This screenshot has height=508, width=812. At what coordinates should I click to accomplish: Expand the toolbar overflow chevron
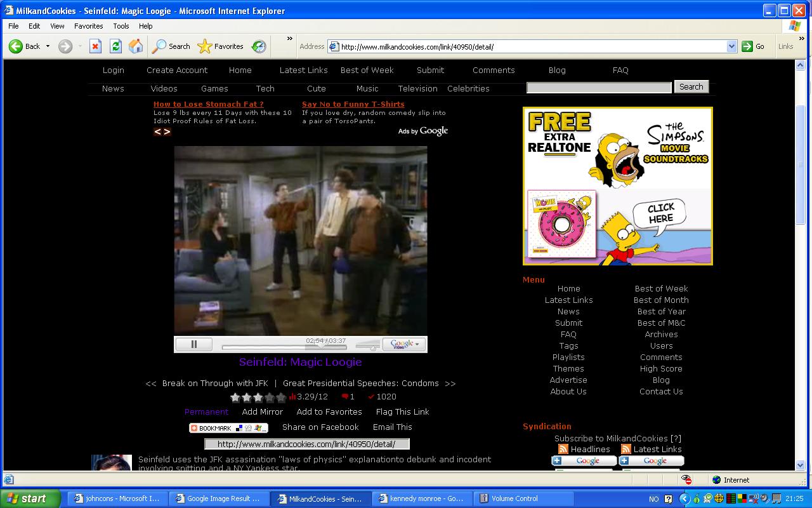tap(290, 39)
